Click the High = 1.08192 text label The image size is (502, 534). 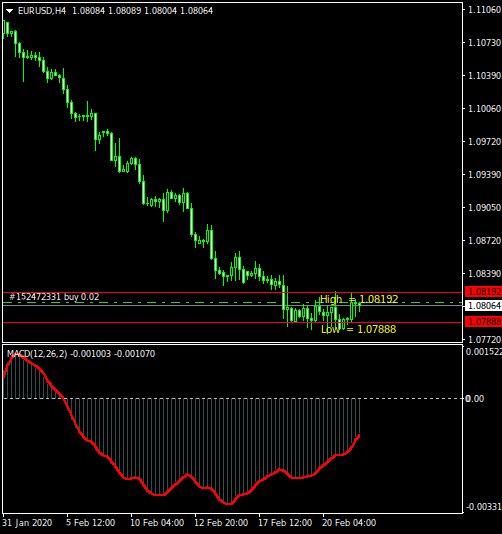(x=359, y=299)
